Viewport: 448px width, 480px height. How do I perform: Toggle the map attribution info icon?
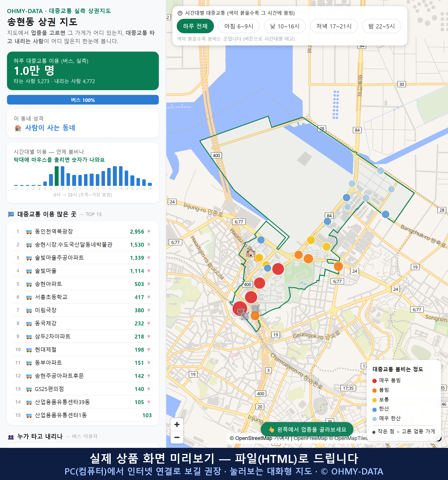tap(438, 438)
